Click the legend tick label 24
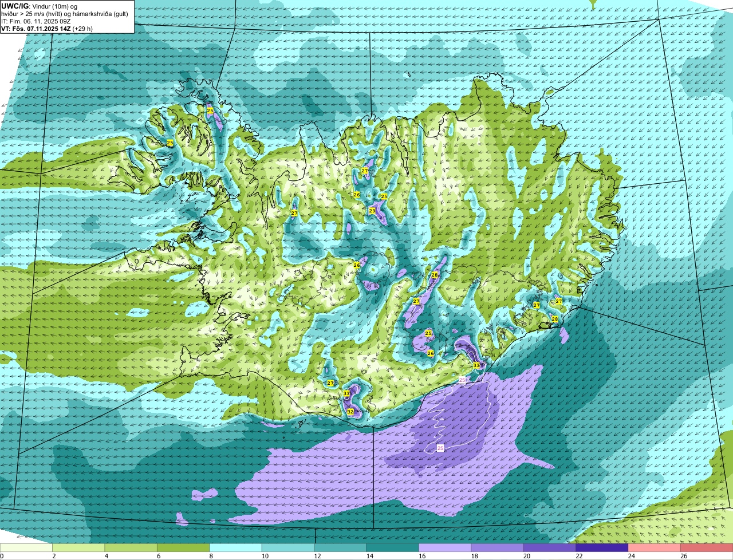Image resolution: width=733 pixels, height=560 pixels. 632,556
